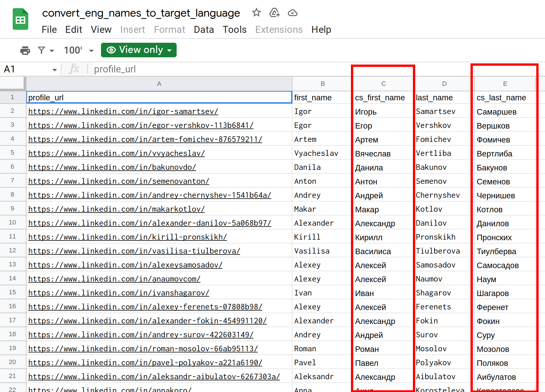Click the Google Sheets home icon

20,19
